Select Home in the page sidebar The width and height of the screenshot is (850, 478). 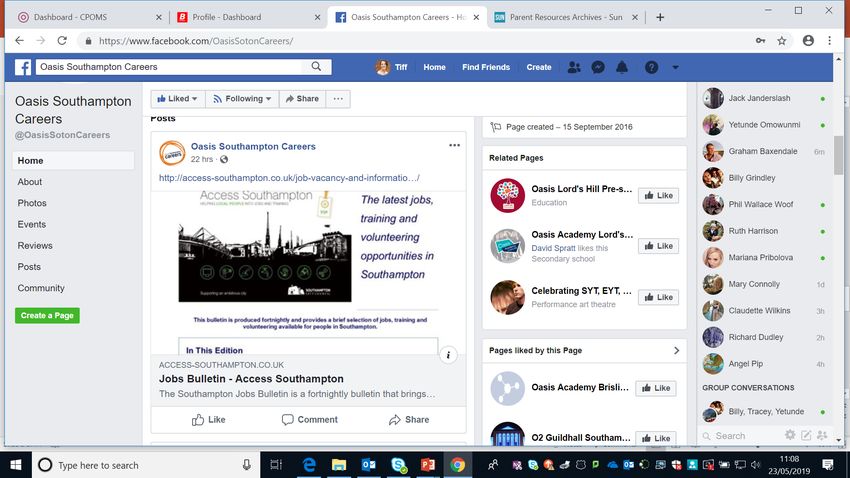click(73, 160)
